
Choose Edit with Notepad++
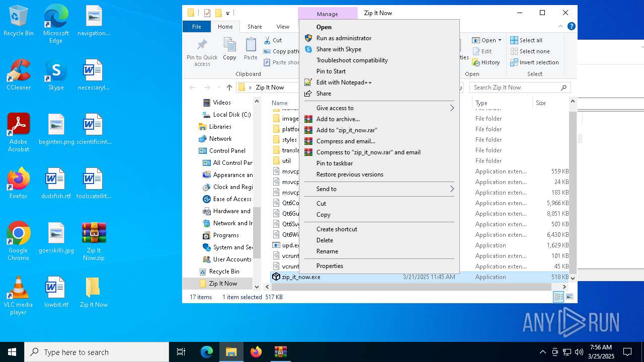[x=379, y=82]
